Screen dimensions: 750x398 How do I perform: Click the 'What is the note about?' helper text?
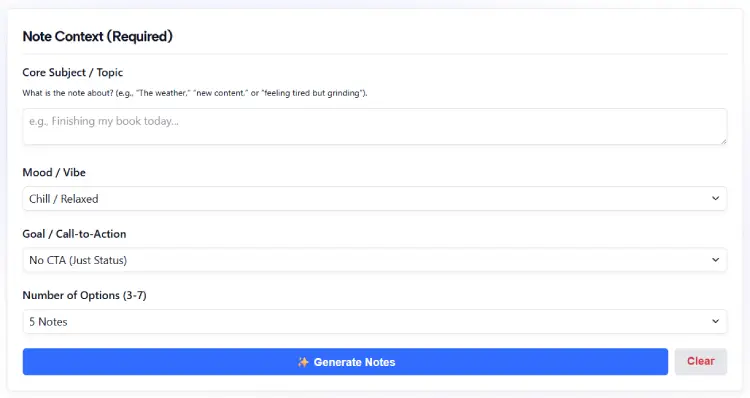coord(195,93)
